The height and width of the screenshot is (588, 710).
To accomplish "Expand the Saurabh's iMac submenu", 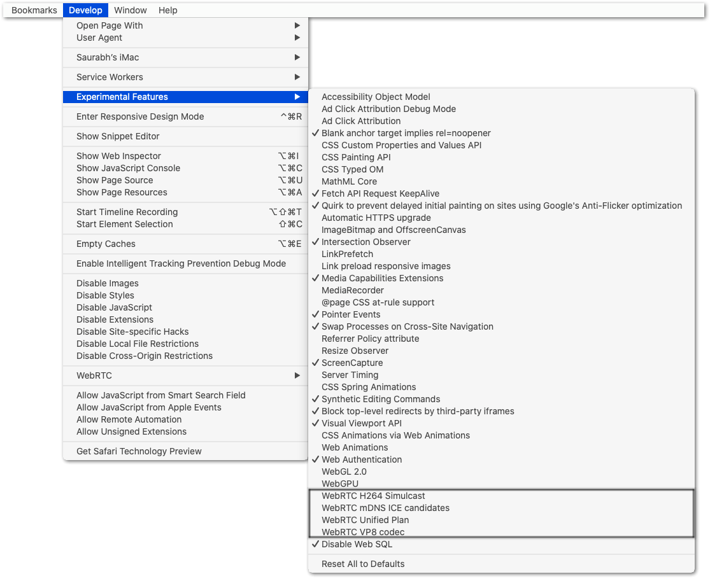I will [186, 57].
